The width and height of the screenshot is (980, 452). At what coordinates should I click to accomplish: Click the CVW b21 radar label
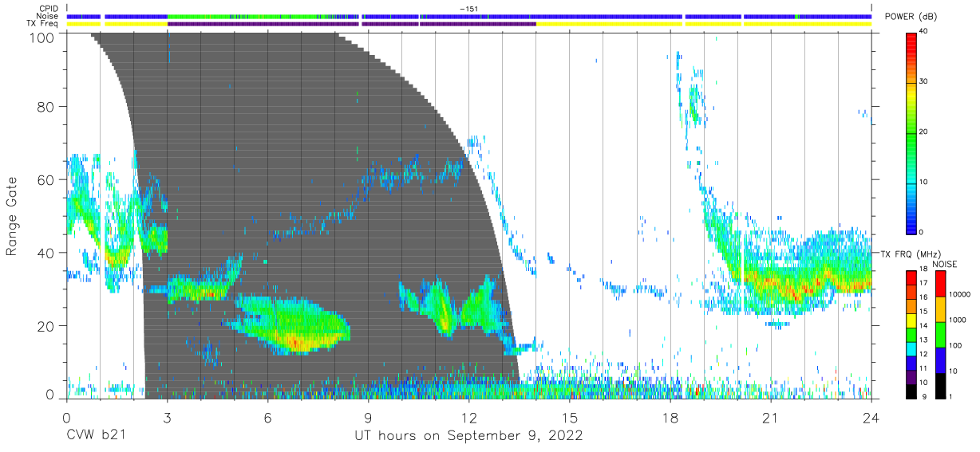[x=96, y=436]
